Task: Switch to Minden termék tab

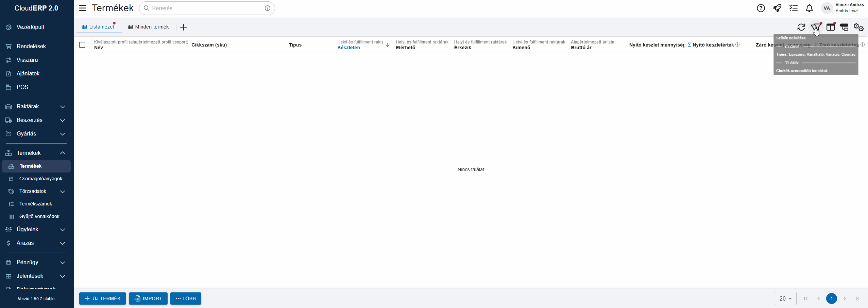Action: (x=148, y=27)
